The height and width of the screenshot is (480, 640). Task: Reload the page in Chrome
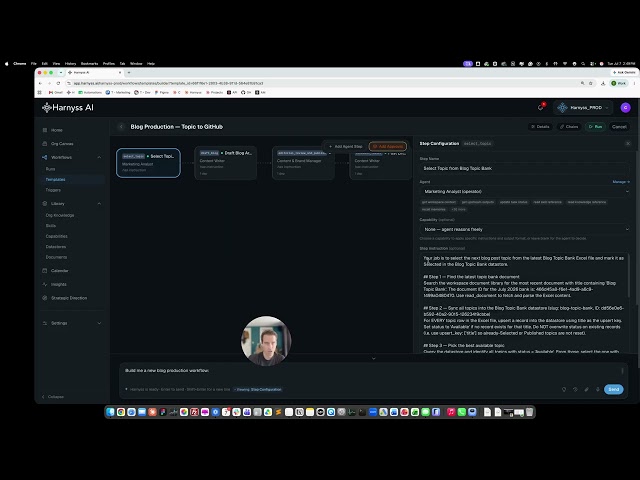pyautogui.click(x=58, y=83)
